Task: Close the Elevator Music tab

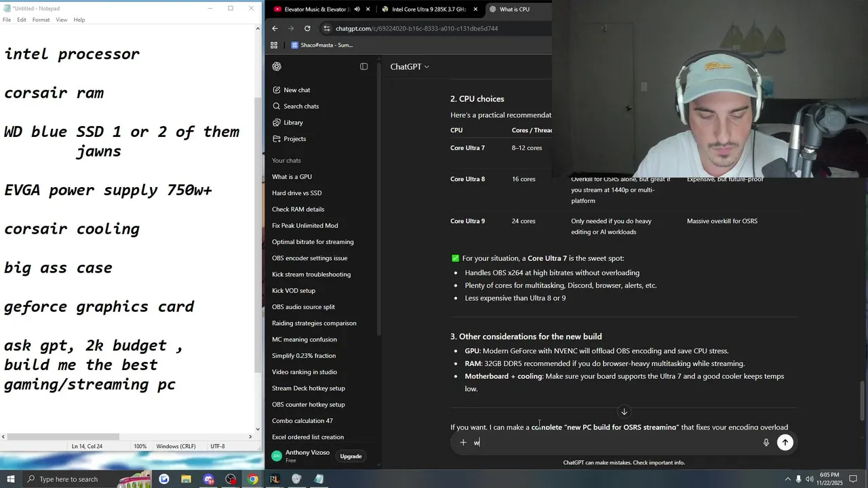Action: (x=368, y=9)
